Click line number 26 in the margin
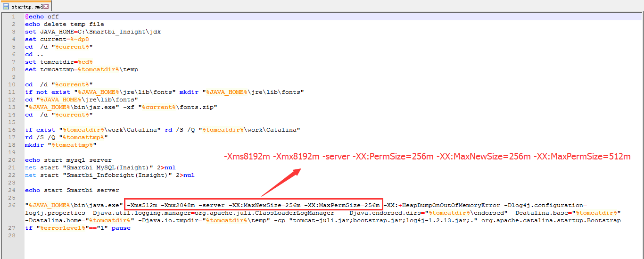The image size is (644, 259). 12,205
